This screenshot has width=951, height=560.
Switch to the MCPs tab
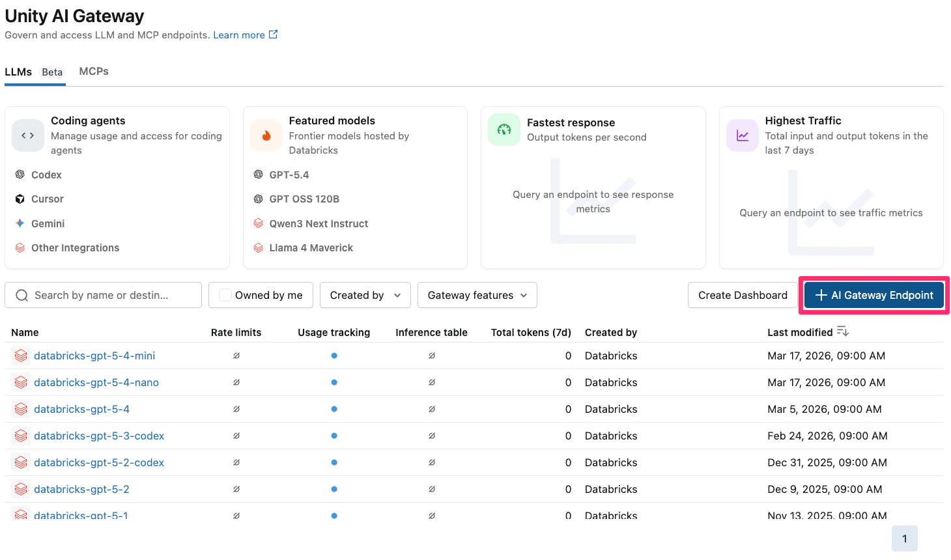point(94,72)
